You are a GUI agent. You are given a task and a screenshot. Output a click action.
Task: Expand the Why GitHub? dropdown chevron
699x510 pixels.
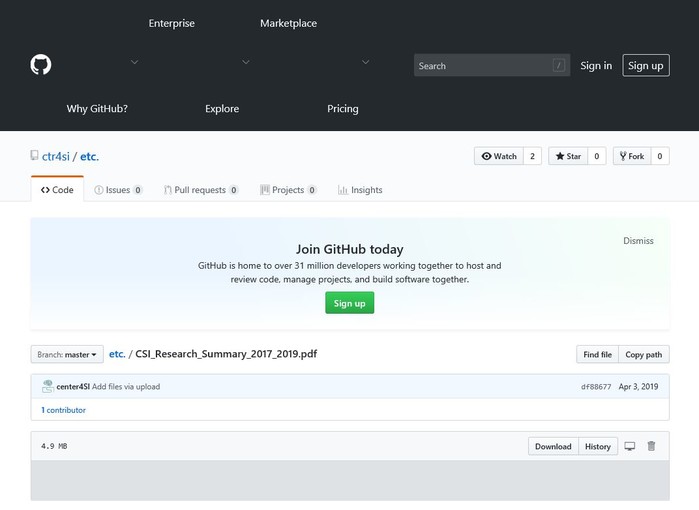tap(134, 62)
